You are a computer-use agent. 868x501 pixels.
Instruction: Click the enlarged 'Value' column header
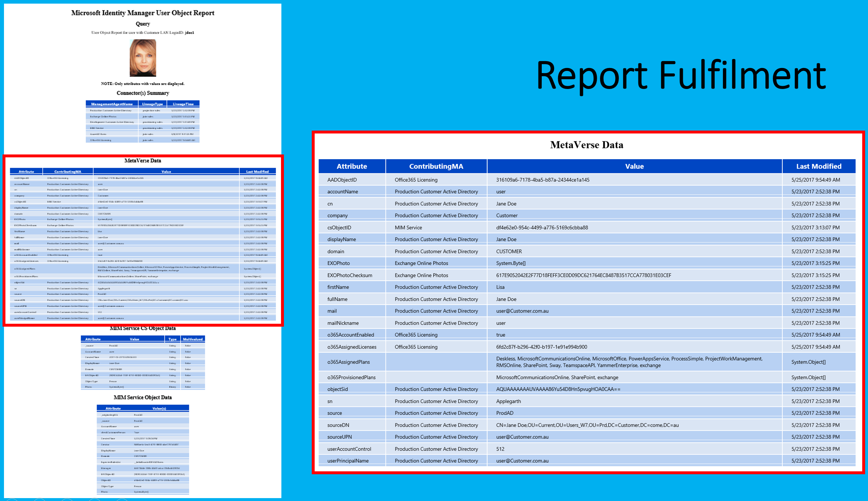[x=634, y=166]
